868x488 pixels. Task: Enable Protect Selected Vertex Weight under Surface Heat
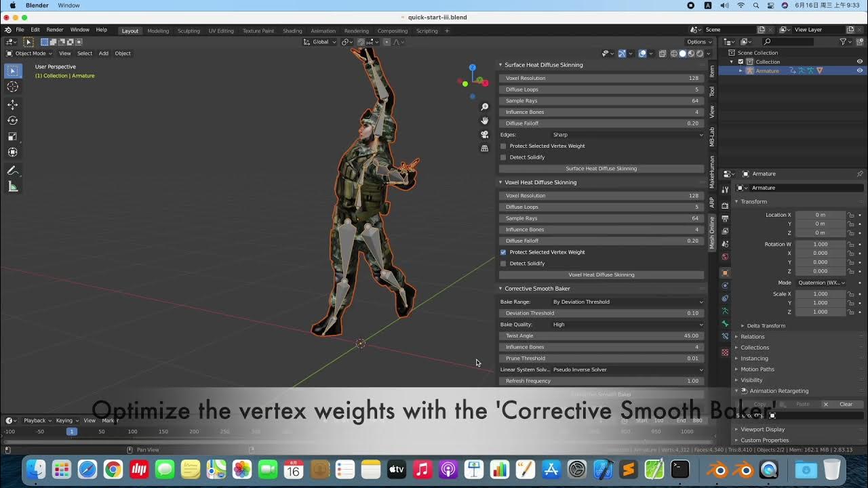click(503, 146)
